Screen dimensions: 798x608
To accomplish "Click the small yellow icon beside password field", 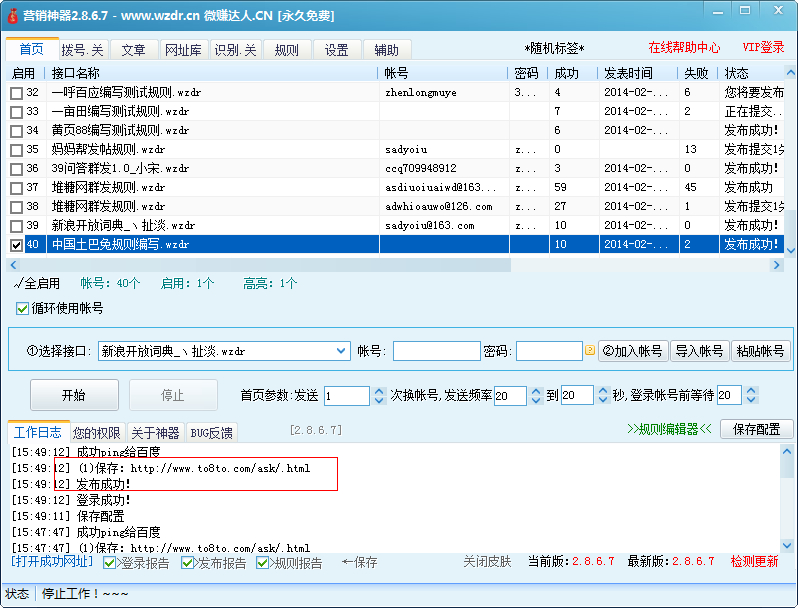I will coord(590,351).
